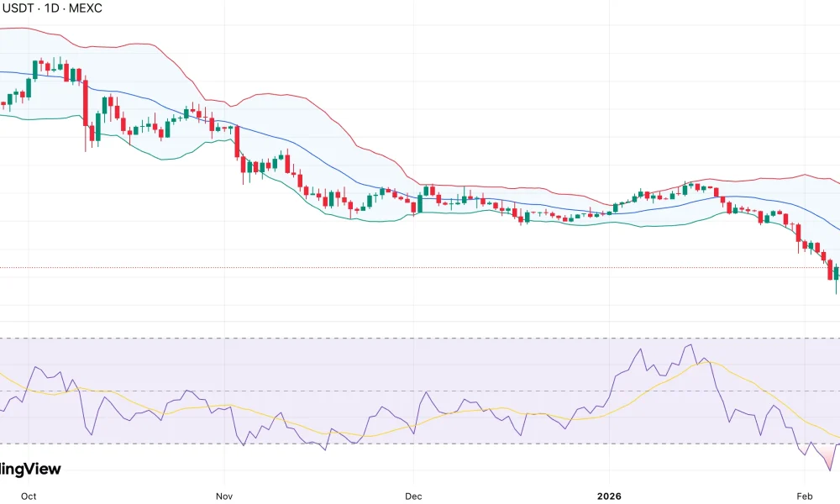This screenshot has height=504, width=840.
Task: Click the Feb label on the time axis
Action: 806,496
